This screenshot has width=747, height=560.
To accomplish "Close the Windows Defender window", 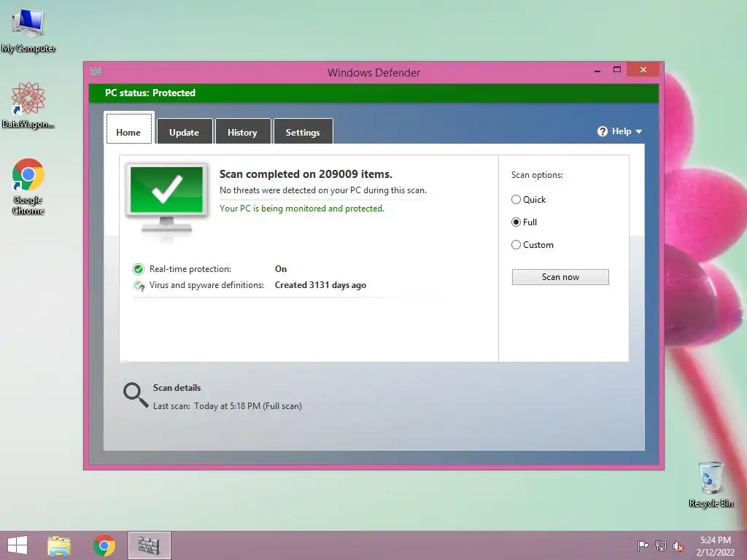I will pos(643,70).
